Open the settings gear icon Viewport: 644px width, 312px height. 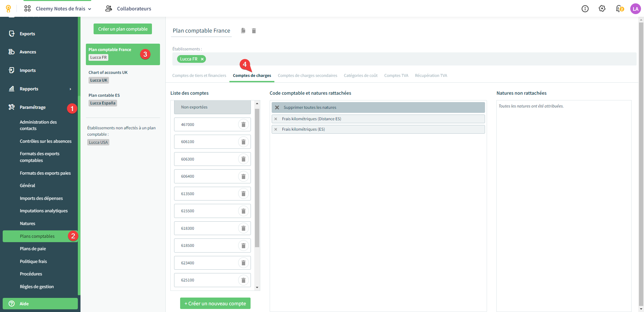click(602, 9)
